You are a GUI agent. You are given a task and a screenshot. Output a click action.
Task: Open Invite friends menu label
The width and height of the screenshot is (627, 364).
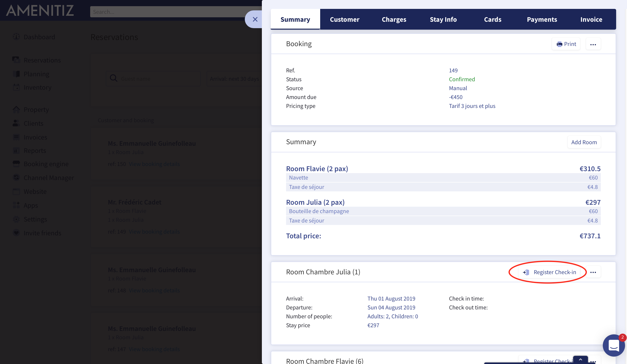click(x=42, y=233)
